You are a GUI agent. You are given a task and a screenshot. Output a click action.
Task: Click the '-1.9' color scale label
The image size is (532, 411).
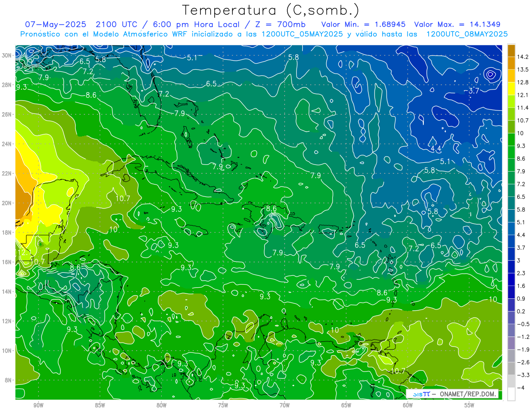point(524,350)
